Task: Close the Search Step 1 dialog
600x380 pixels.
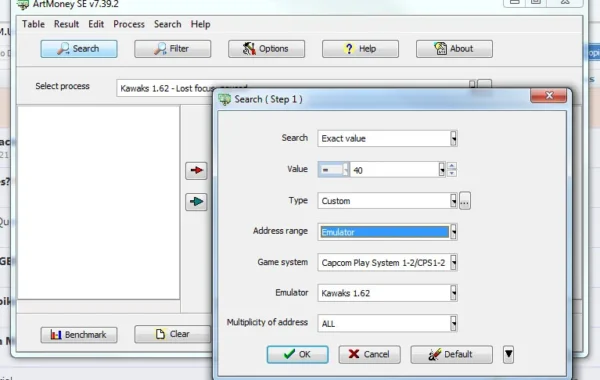Action: point(548,96)
